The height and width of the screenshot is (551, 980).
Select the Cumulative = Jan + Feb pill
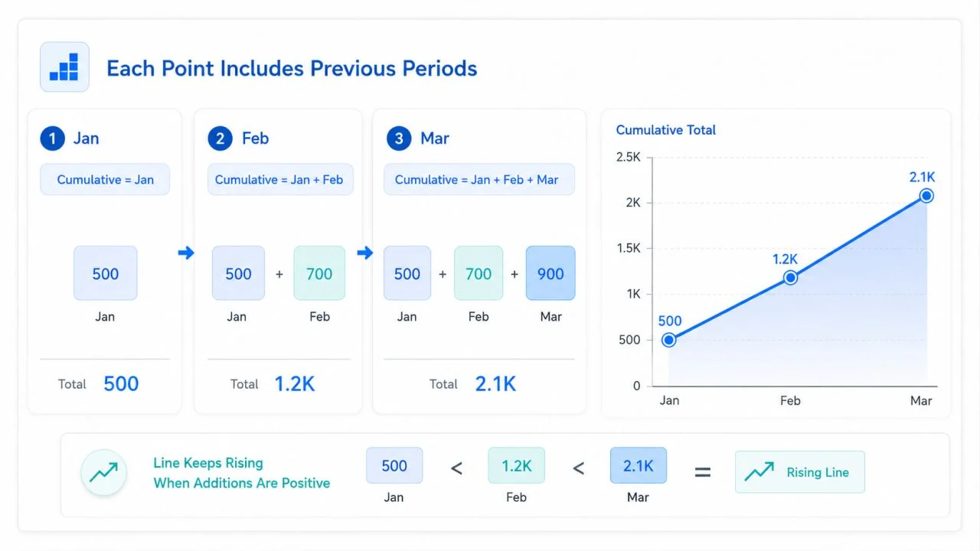point(279,180)
